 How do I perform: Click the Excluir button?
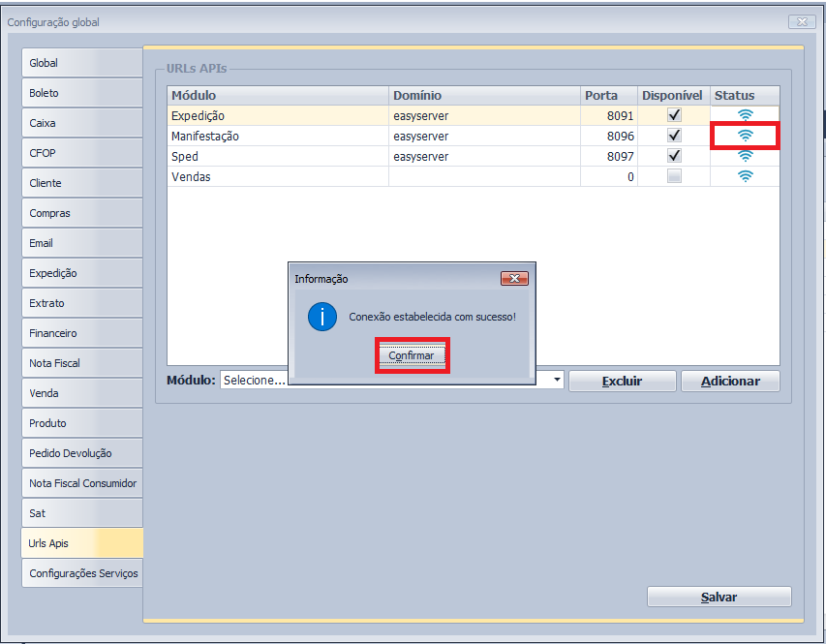click(622, 381)
